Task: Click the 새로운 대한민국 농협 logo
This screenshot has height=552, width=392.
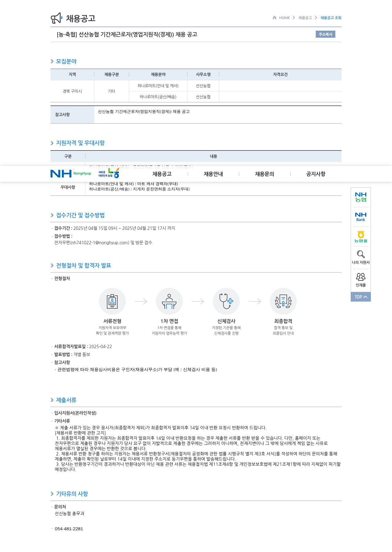Action: click(109, 173)
